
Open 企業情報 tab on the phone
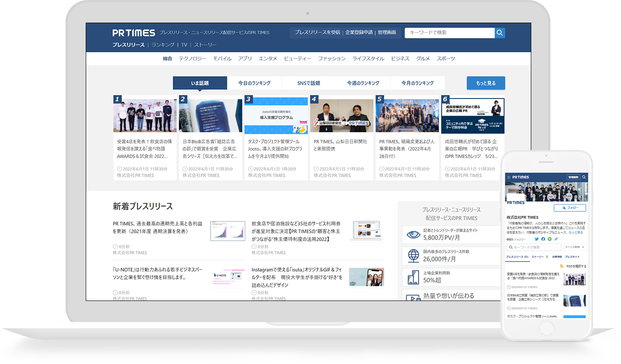coord(557,257)
